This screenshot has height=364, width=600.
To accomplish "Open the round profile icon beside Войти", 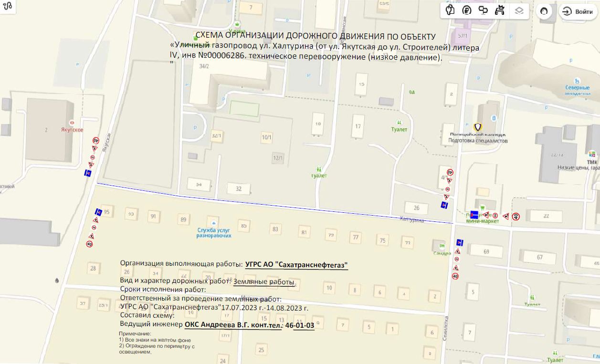I will coord(544,11).
